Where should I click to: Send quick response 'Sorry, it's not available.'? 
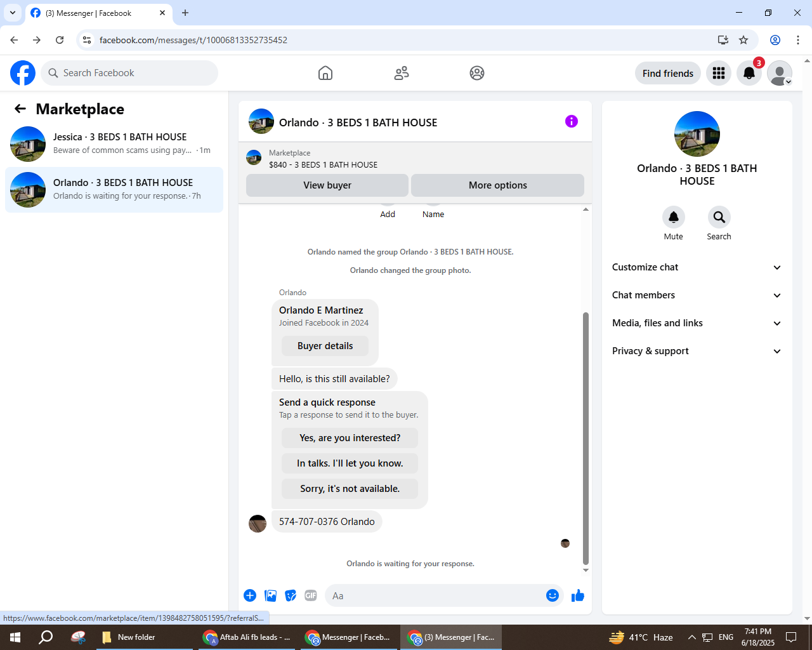(350, 489)
